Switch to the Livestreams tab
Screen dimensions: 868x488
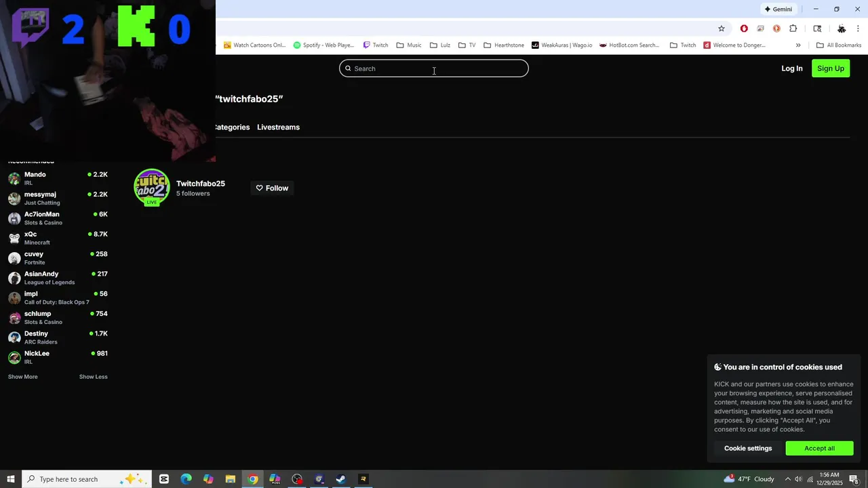(x=278, y=127)
